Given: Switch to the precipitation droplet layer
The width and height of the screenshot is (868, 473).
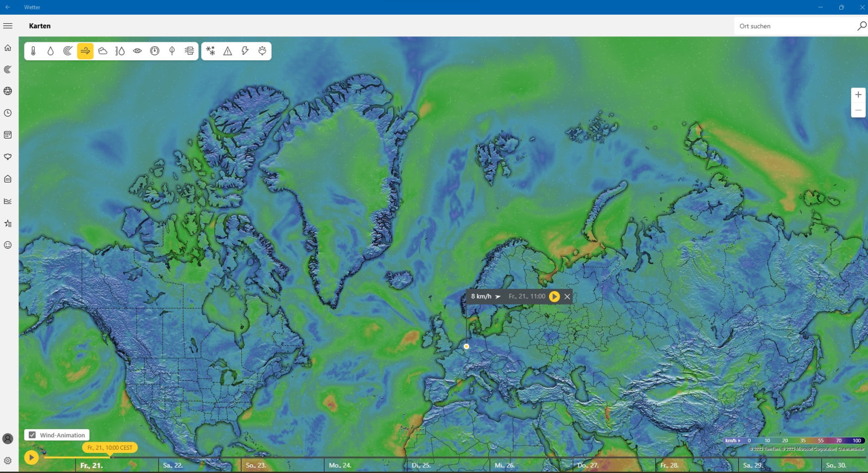Looking at the screenshot, I should (x=50, y=51).
